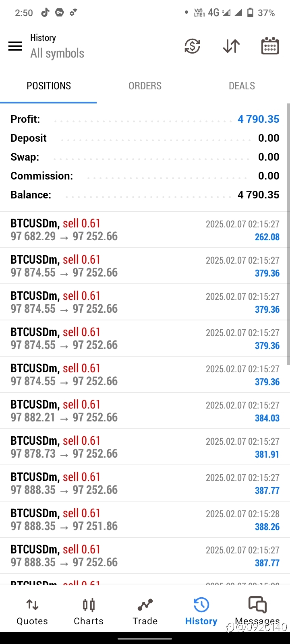The height and width of the screenshot is (644, 290).
Task: Click the vertical scrollbar on the right
Action: pos(288,234)
